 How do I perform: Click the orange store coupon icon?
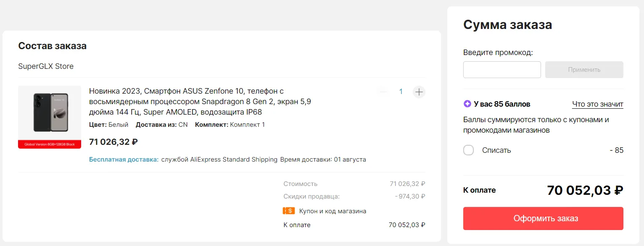coord(288,211)
